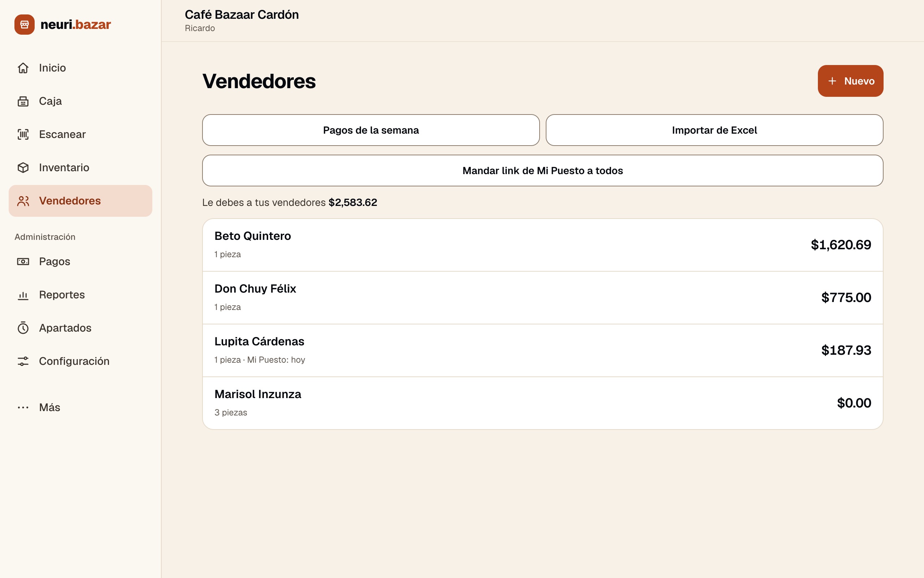924x578 pixels.
Task: Click Café Bazaar Cardón header title
Action: 242,14
